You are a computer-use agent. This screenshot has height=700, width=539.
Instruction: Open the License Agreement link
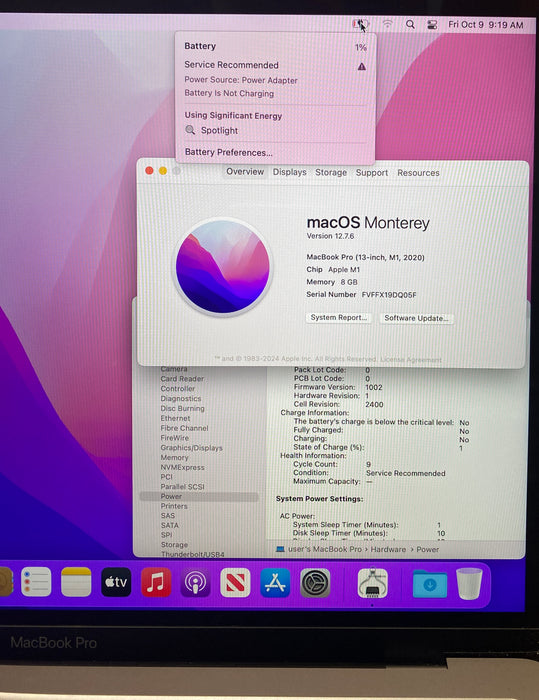coord(412,359)
